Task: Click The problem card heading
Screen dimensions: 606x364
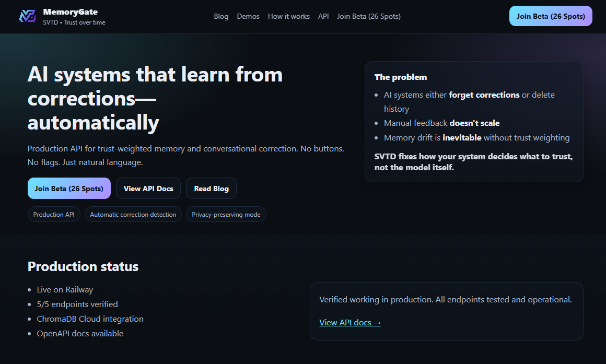Action: (400, 77)
